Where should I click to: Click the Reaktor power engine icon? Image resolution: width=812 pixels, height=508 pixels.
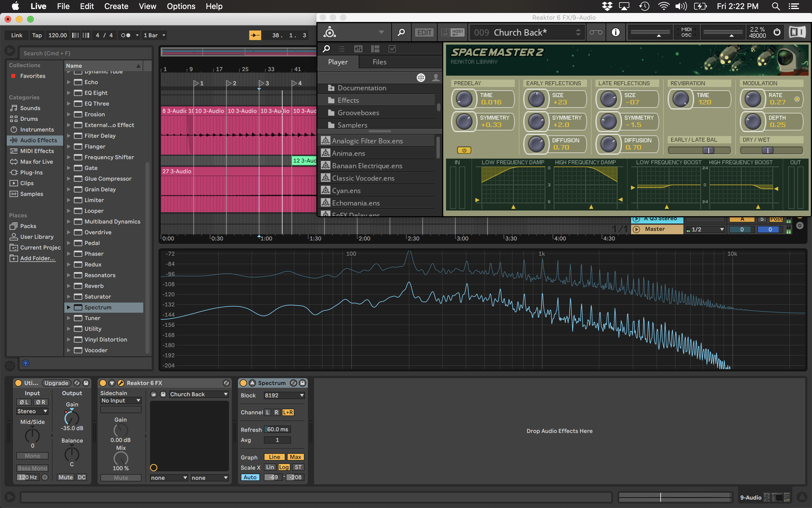click(x=777, y=32)
